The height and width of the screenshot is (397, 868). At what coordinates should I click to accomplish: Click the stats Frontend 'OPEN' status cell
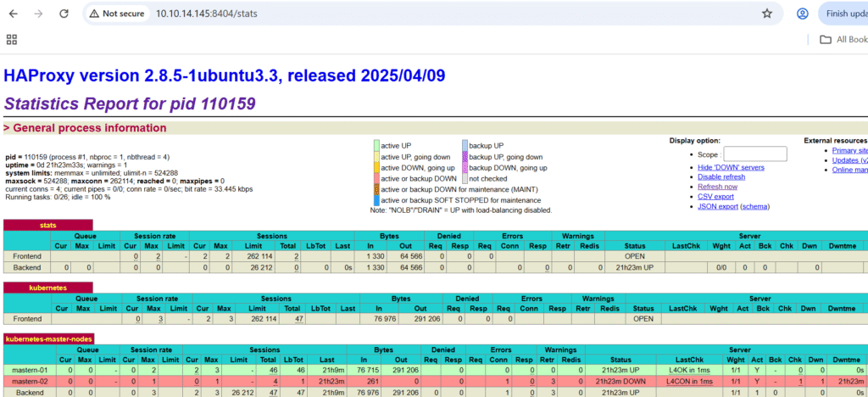click(635, 257)
